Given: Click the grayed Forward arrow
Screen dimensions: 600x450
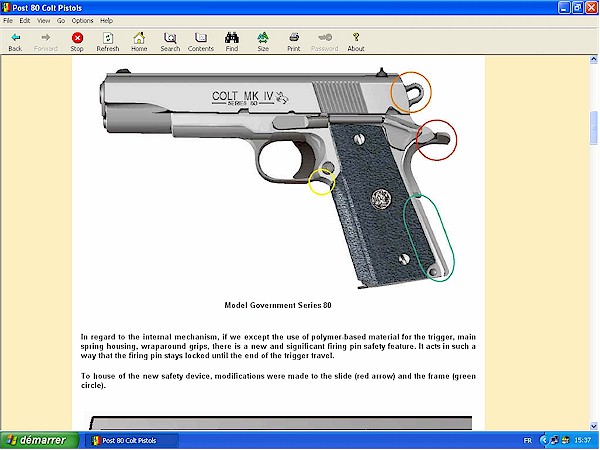Looking at the screenshot, I should tap(46, 41).
